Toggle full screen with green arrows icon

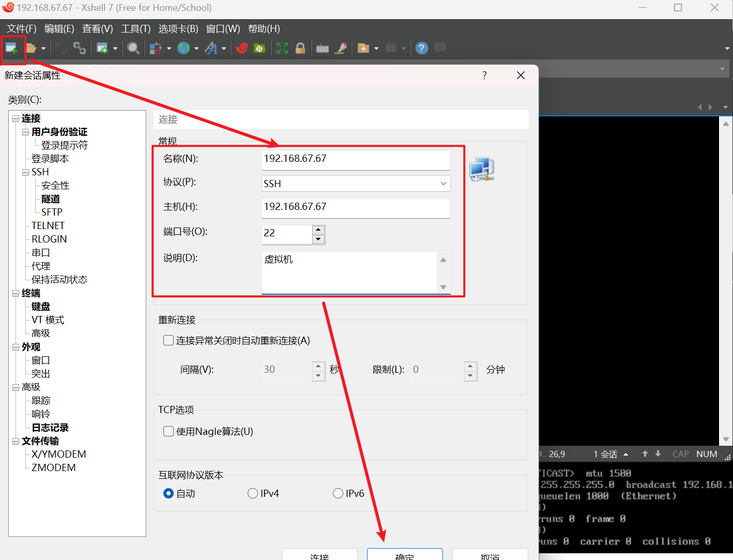[282, 48]
